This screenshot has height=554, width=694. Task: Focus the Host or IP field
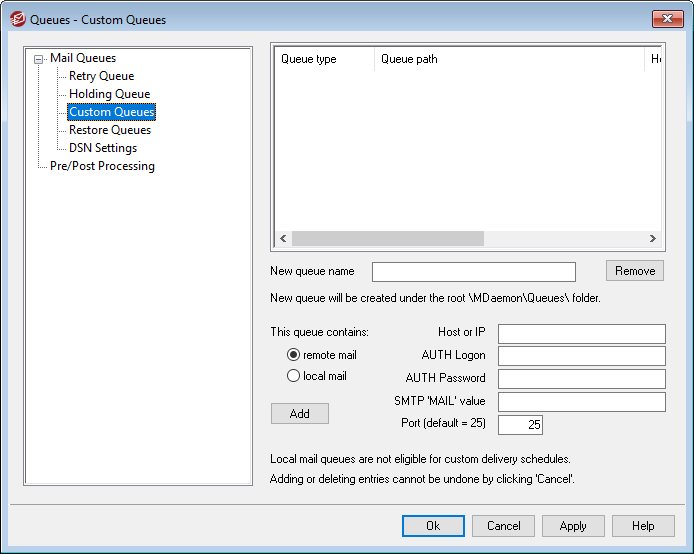click(x=581, y=334)
